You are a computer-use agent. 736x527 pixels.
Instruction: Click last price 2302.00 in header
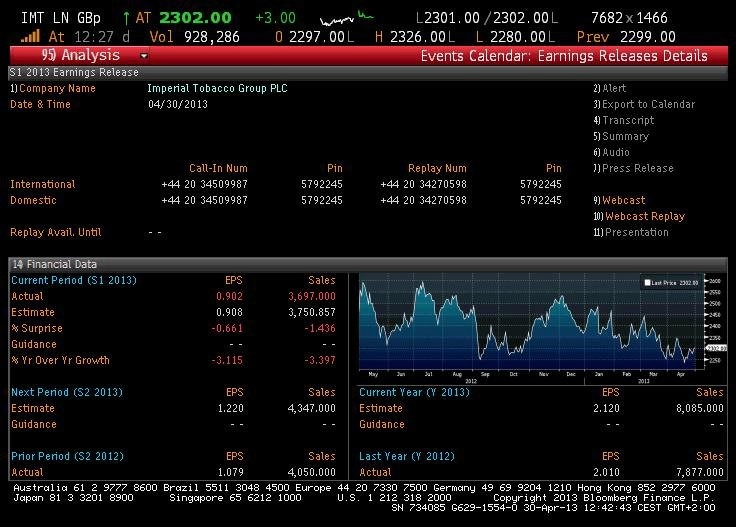tap(195, 18)
